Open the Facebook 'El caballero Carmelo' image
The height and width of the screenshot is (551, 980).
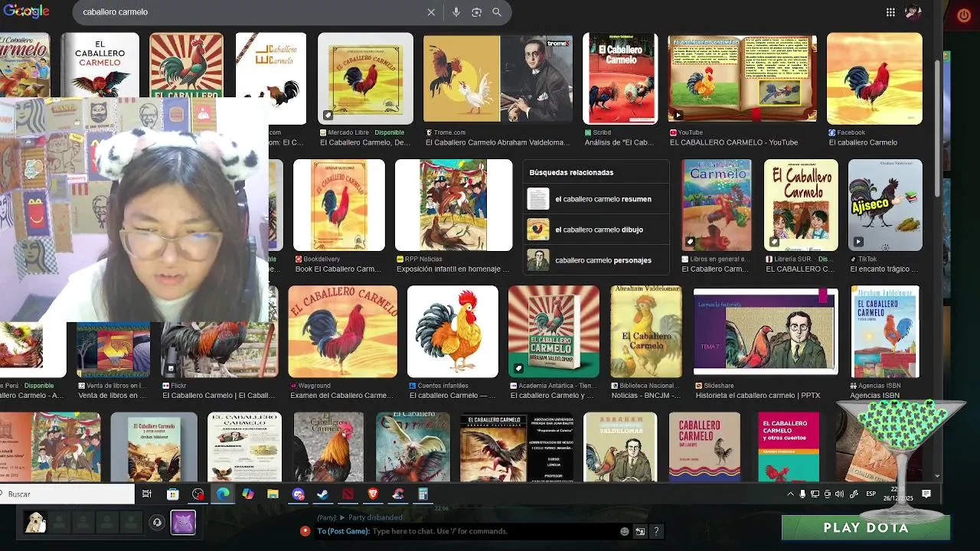tap(874, 78)
